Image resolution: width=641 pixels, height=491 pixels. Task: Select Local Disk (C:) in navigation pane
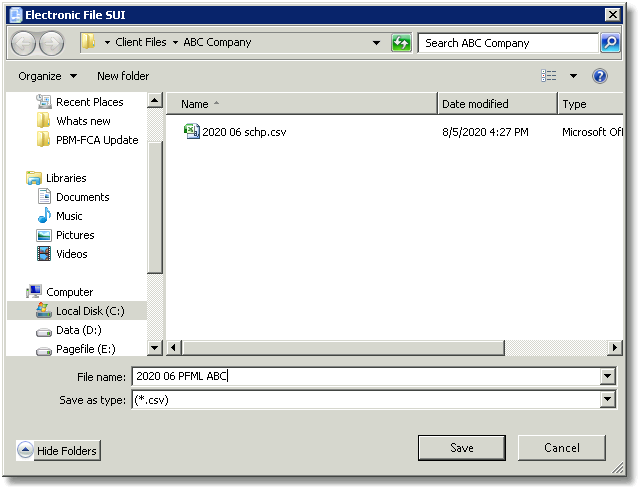pos(90,311)
